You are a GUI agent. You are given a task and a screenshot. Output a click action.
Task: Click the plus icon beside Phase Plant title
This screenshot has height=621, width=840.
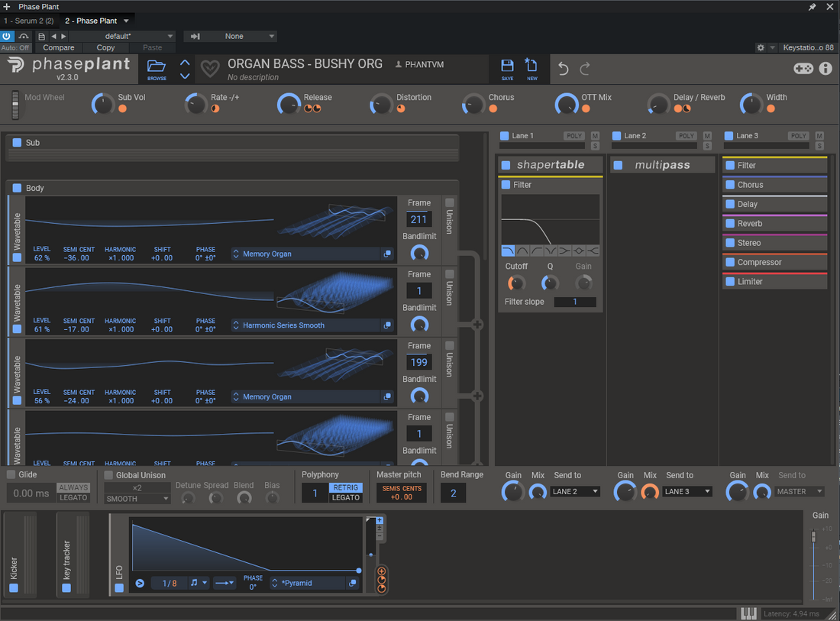click(6, 6)
